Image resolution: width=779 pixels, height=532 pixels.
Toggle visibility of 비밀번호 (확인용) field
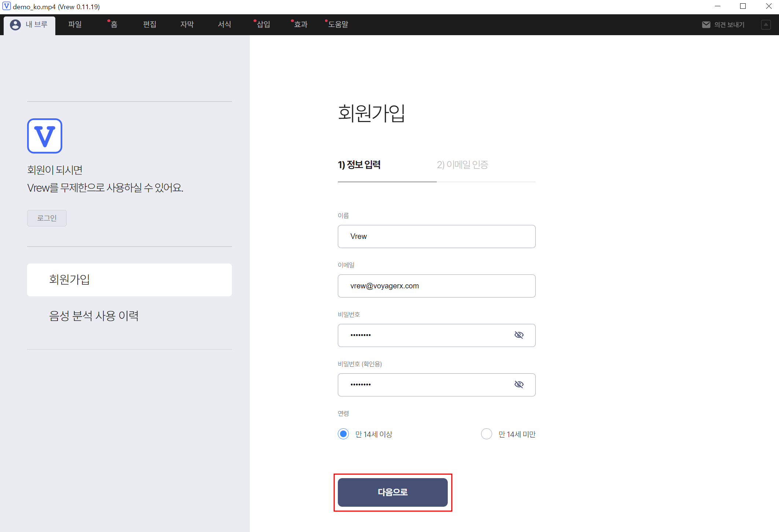(519, 384)
